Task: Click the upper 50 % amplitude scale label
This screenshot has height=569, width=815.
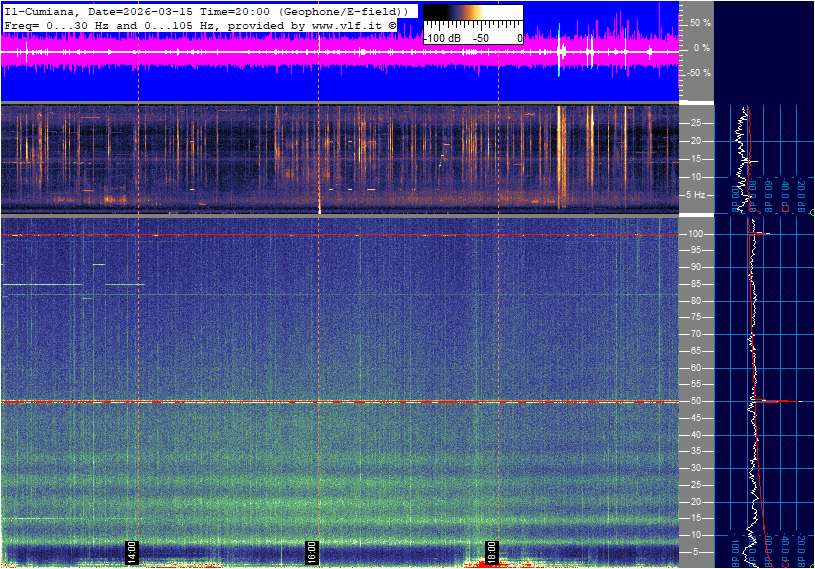Action: pos(700,22)
